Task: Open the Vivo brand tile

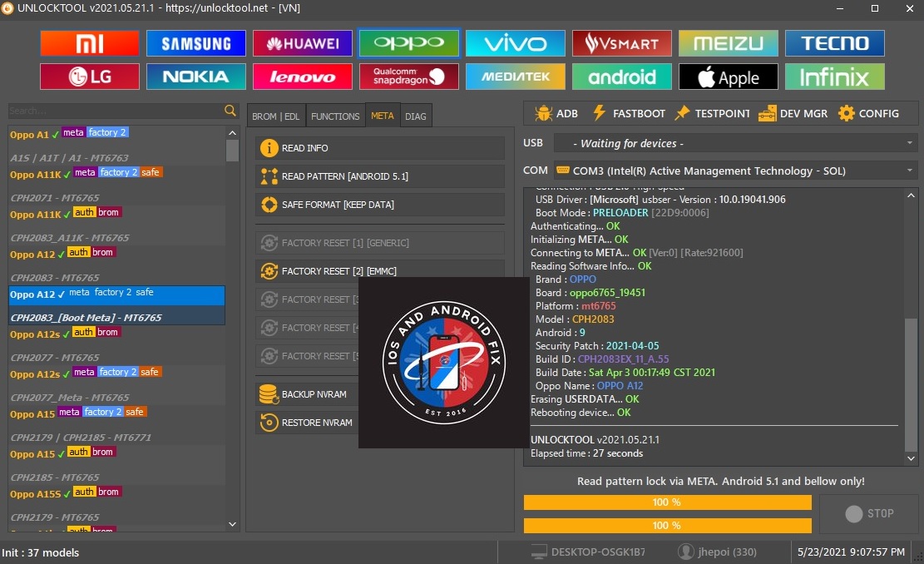Action: pos(515,43)
